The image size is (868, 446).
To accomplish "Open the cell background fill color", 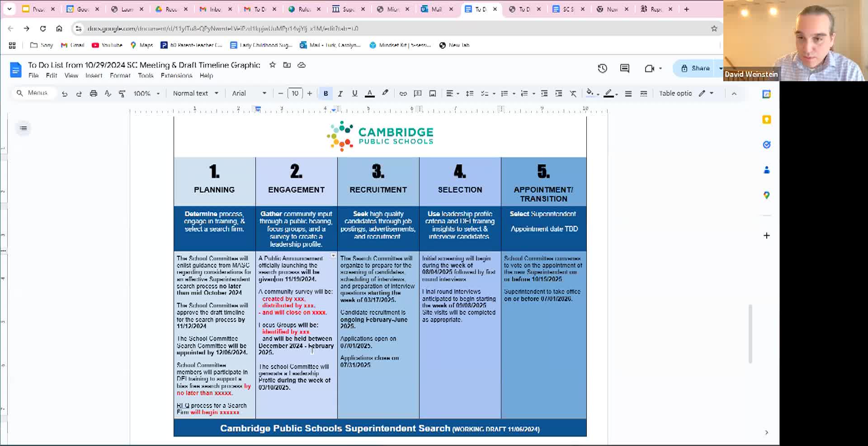I will (590, 94).
